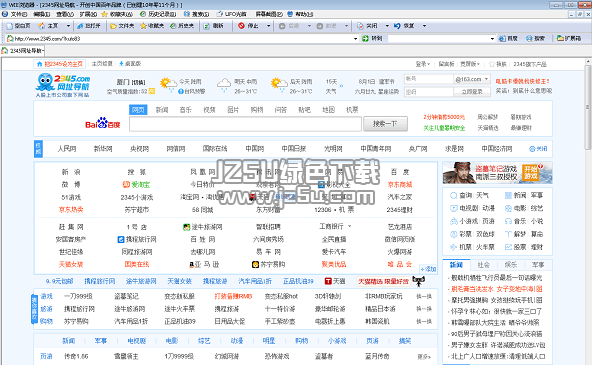
Task: Select the Music search category tab
Action: pyautogui.click(x=185, y=109)
